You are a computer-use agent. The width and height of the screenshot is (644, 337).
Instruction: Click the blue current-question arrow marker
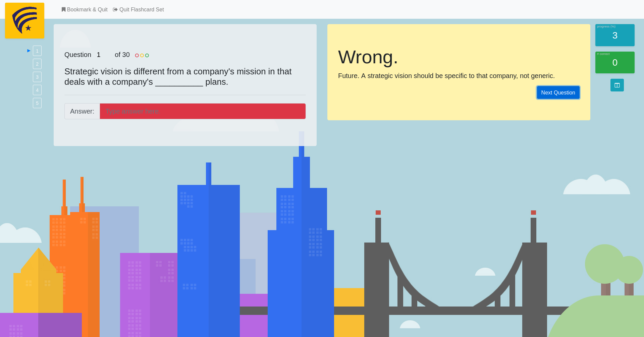click(29, 51)
